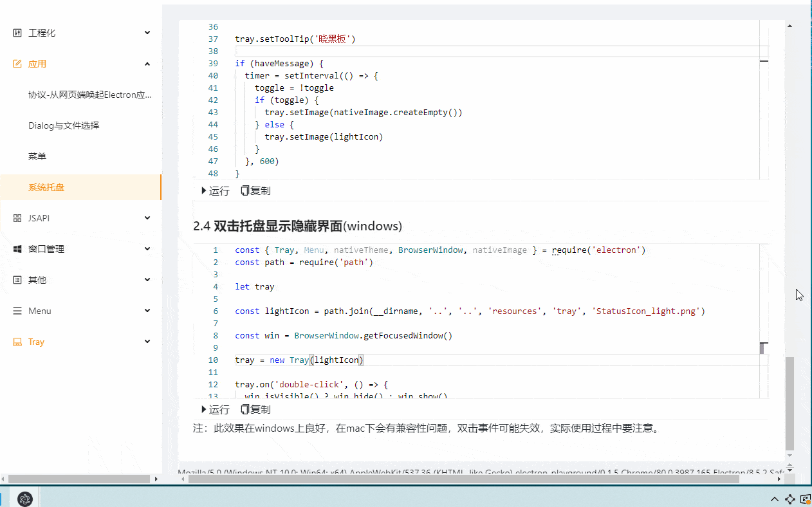This screenshot has width=812, height=507.
Task: Open the Electron app icon in taskbar
Action: coord(24,498)
